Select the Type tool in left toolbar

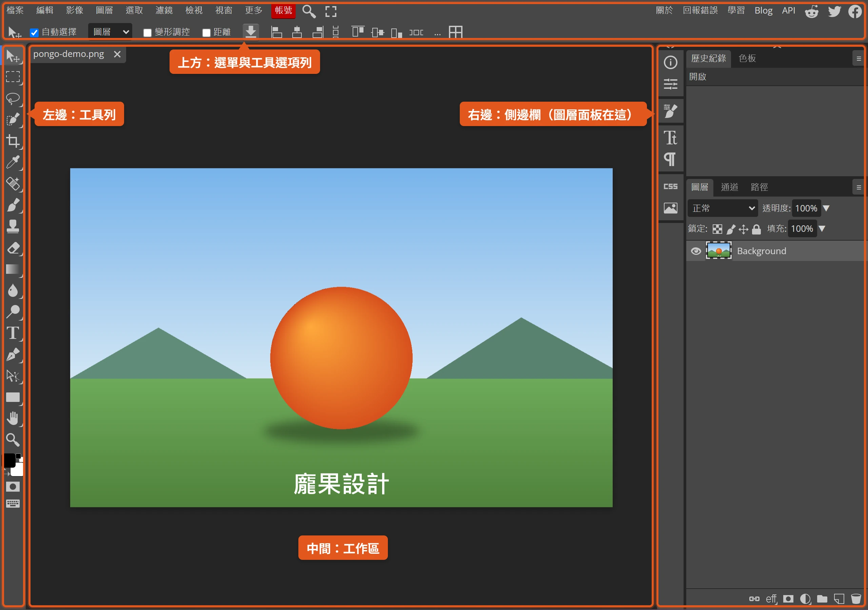pyautogui.click(x=13, y=333)
